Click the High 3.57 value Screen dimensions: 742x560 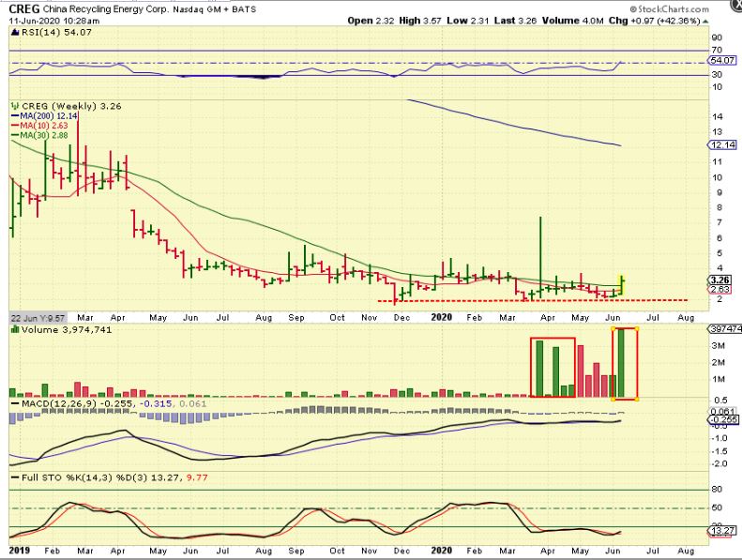(420, 21)
